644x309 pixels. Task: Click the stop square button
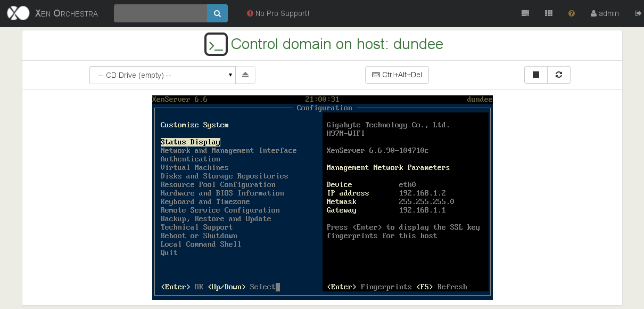[x=536, y=75]
